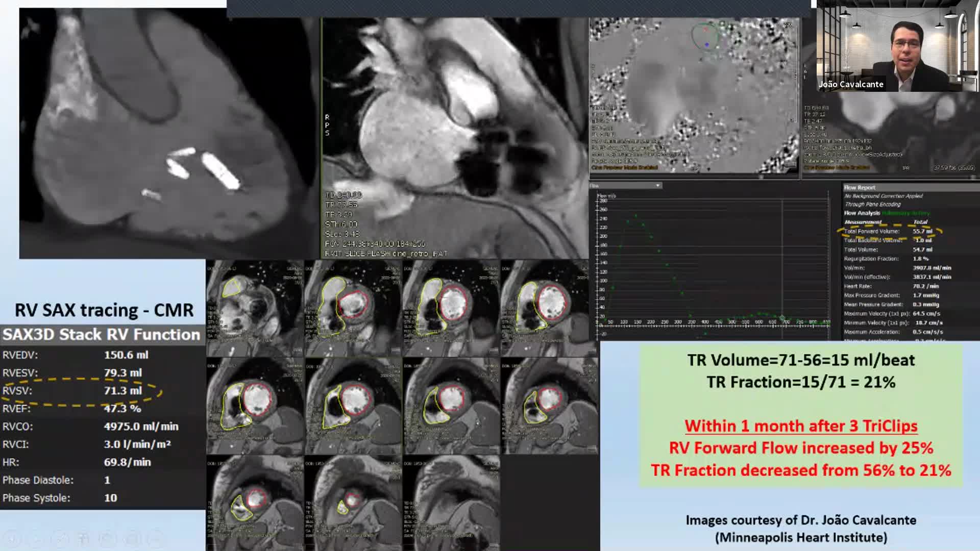This screenshot has height=551, width=980.
Task: Click the zoom magnifier slideshow icon
Action: pyautogui.click(x=108, y=538)
